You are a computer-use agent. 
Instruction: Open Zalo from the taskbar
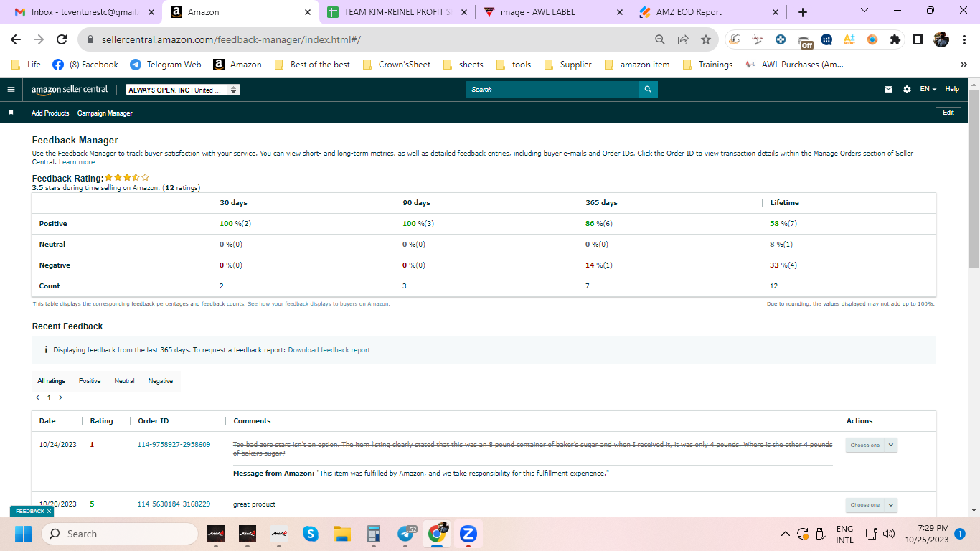coord(468,534)
